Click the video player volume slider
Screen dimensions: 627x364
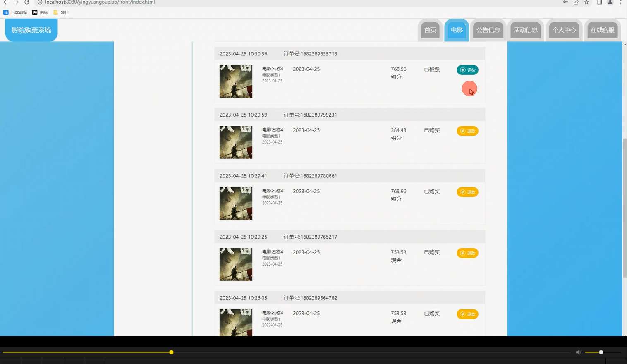coord(603,352)
